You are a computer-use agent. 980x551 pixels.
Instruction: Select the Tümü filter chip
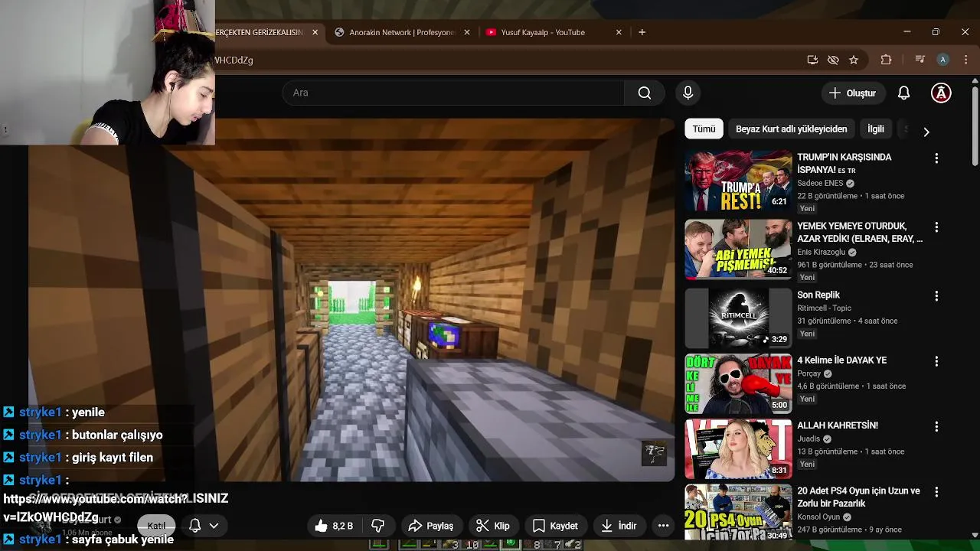point(704,129)
